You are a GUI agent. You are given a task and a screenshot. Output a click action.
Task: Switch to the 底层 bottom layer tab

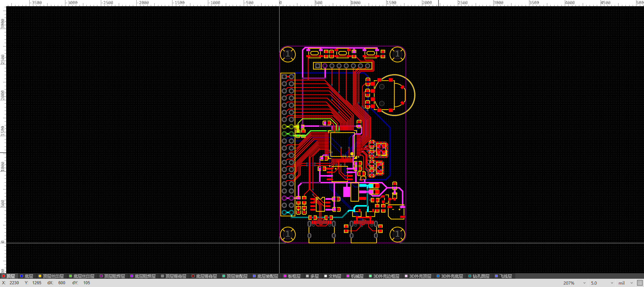click(27, 276)
